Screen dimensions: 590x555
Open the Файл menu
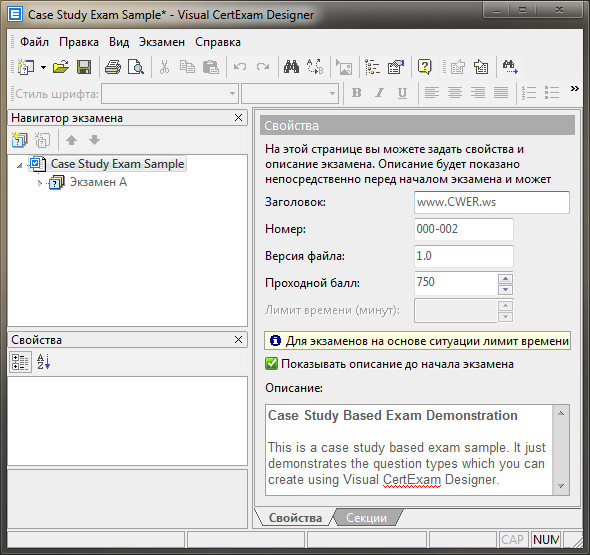[34, 42]
